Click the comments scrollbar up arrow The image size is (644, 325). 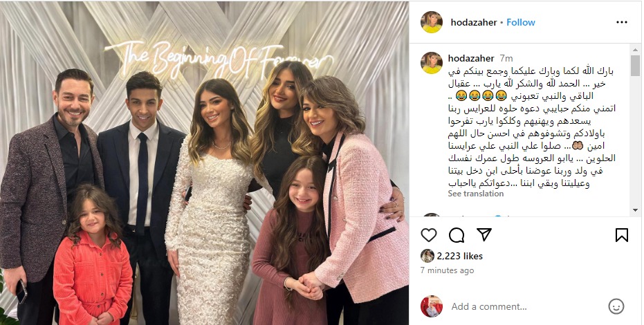(x=636, y=48)
